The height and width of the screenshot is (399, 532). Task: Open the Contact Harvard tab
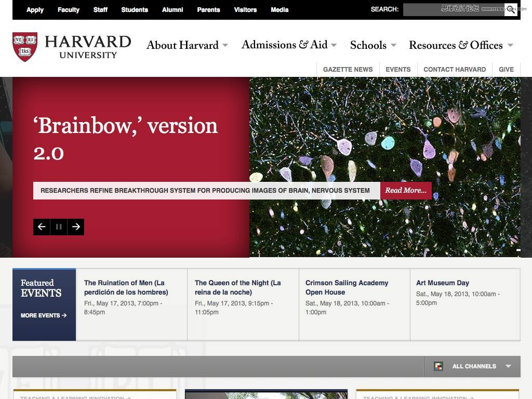(x=455, y=70)
